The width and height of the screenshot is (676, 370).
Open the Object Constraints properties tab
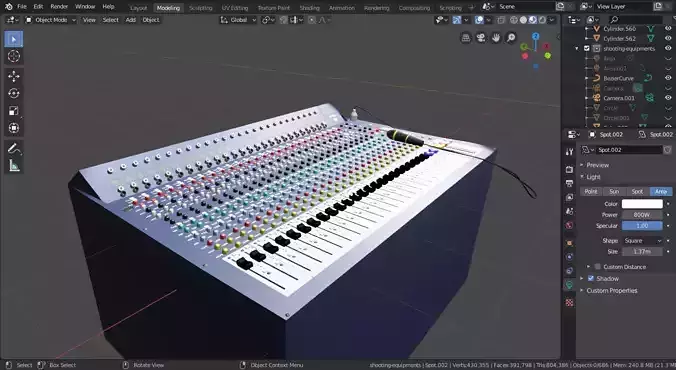(570, 271)
